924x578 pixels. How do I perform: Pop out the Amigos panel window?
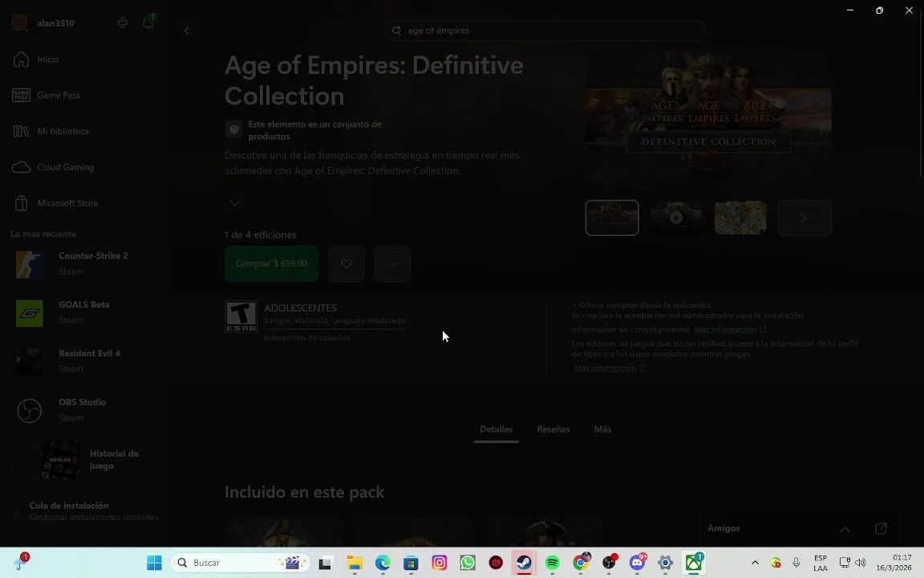click(x=881, y=528)
